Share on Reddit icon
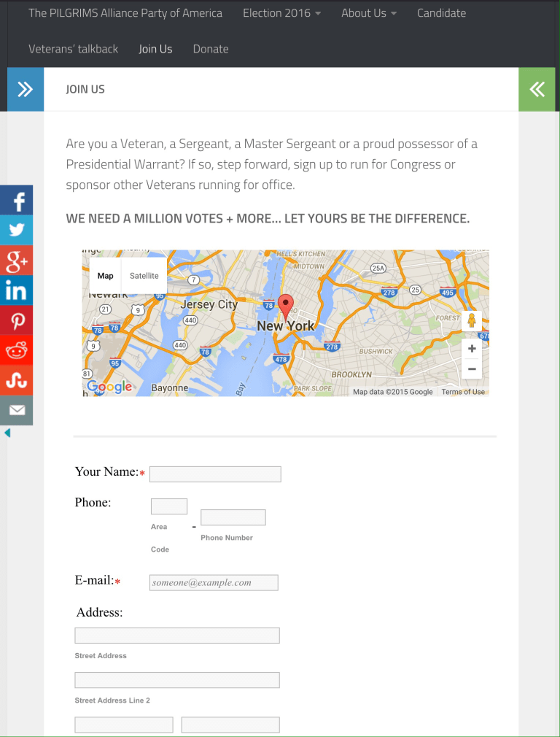This screenshot has width=560, height=737. [x=16, y=350]
